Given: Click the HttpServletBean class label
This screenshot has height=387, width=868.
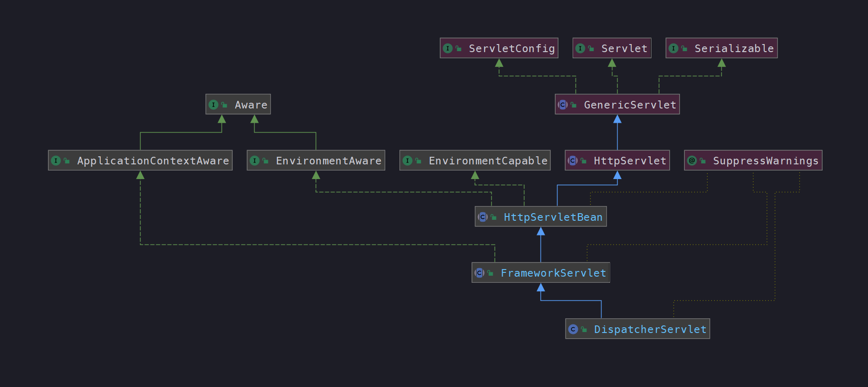Looking at the screenshot, I should click(553, 217).
